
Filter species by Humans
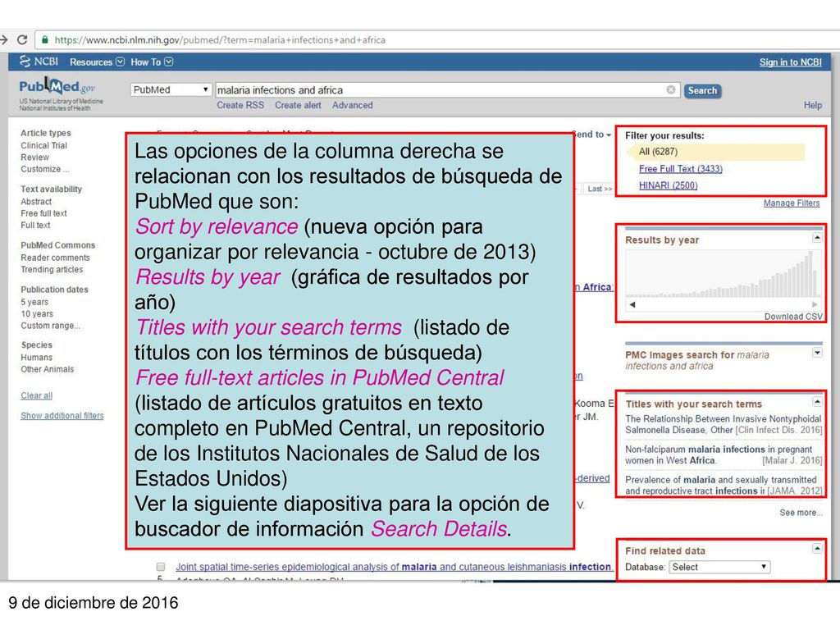(x=36, y=358)
